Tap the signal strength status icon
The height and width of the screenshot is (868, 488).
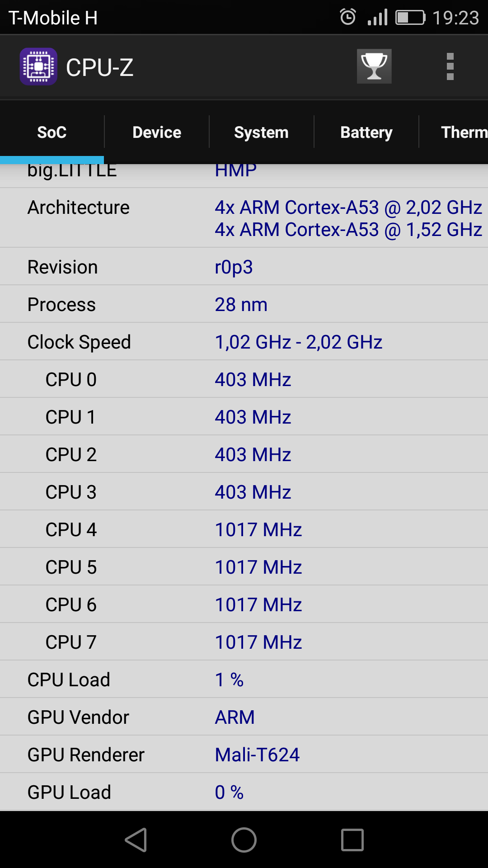point(378,17)
